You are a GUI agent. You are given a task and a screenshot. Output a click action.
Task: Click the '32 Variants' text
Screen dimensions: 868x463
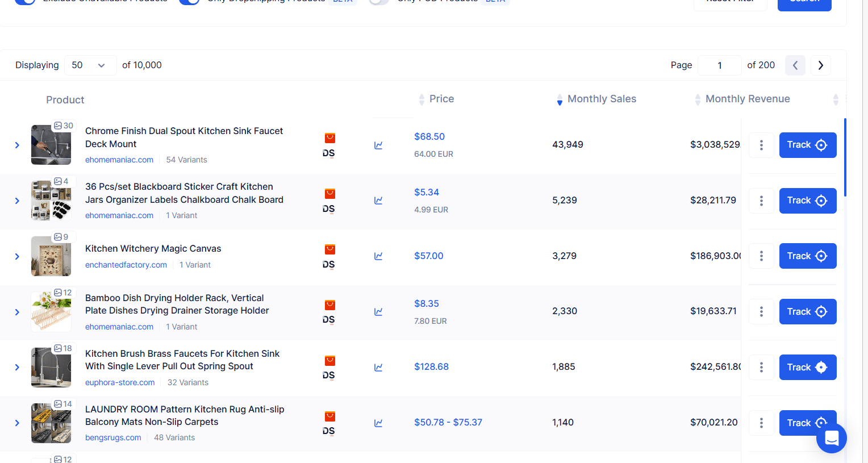(x=188, y=382)
